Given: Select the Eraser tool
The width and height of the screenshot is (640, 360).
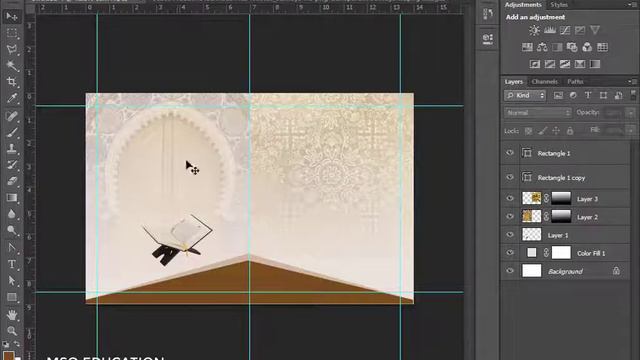Looking at the screenshot, I should (x=12, y=181).
